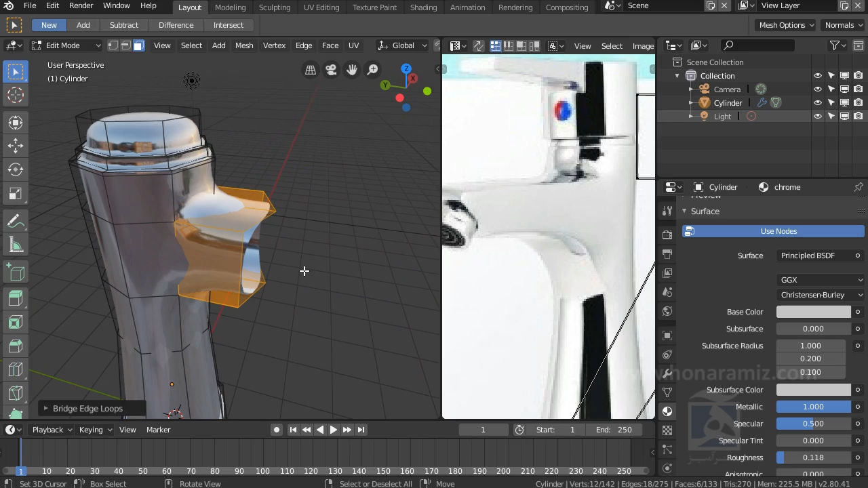
Task: Open the Mesh Options dropdown
Action: pos(786,25)
